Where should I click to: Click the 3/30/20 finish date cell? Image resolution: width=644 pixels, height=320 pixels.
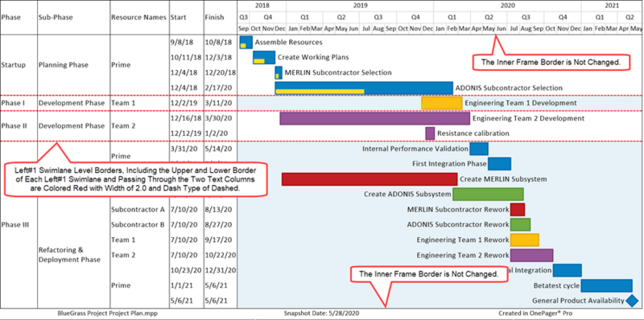pos(218,118)
